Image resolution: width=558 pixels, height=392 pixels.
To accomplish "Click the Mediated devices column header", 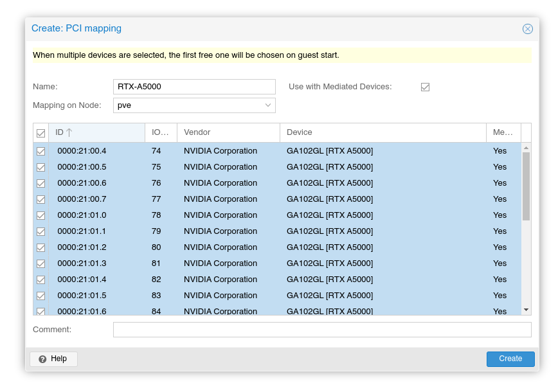I will click(x=503, y=132).
